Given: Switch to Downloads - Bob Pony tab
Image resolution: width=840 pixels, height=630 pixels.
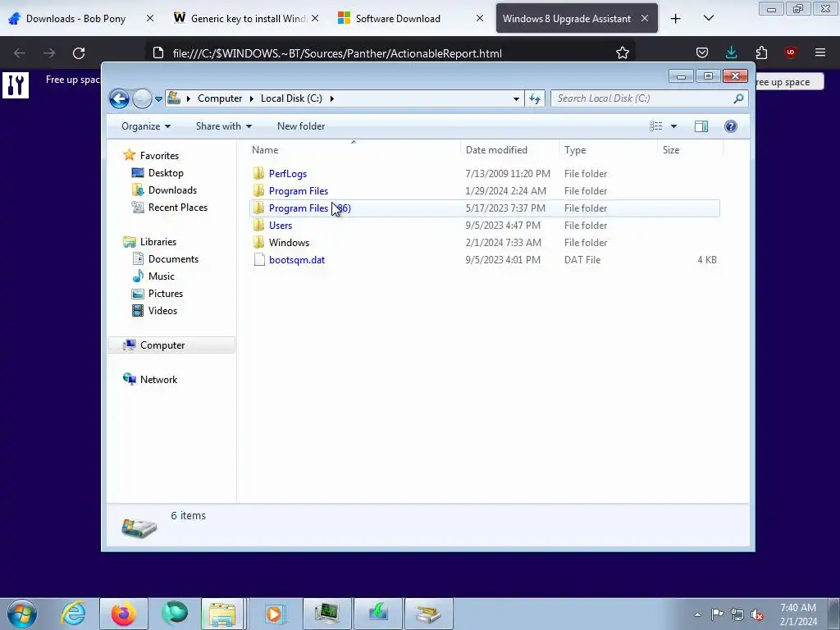Looking at the screenshot, I should click(x=75, y=19).
